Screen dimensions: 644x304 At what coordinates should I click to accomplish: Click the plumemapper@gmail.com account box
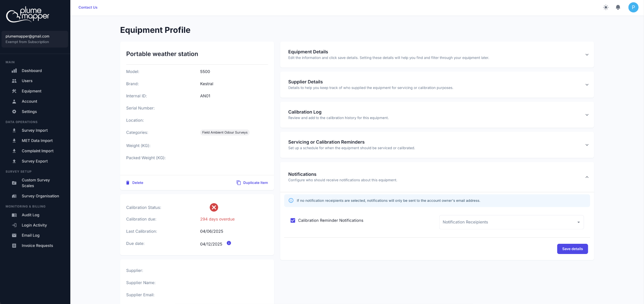(35, 39)
